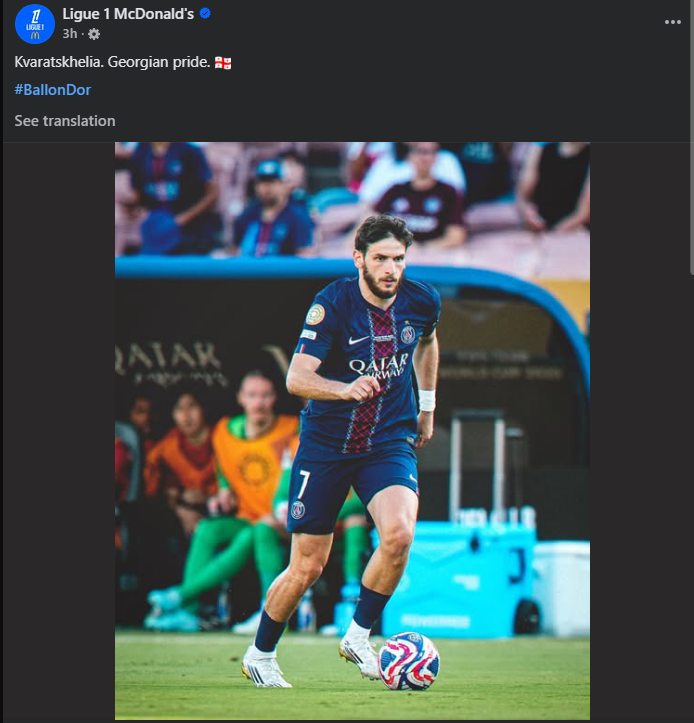The height and width of the screenshot is (723, 694).
Task: Click the 3h post timestamp
Action: [x=68, y=33]
